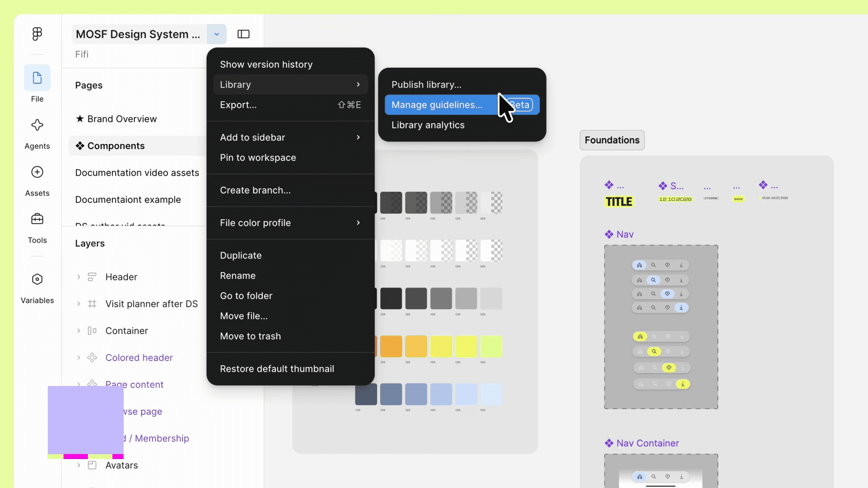This screenshot has height=488, width=868.
Task: Click the blue info icon in Nav
Action: point(681,308)
